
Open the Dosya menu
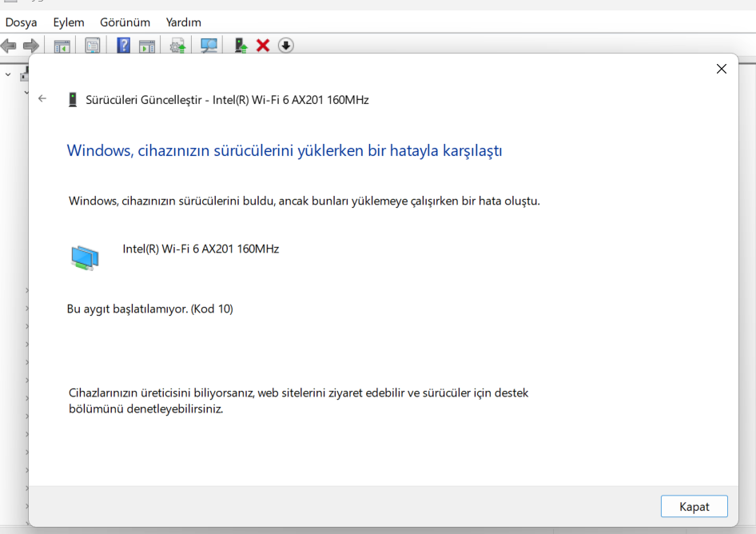(22, 22)
